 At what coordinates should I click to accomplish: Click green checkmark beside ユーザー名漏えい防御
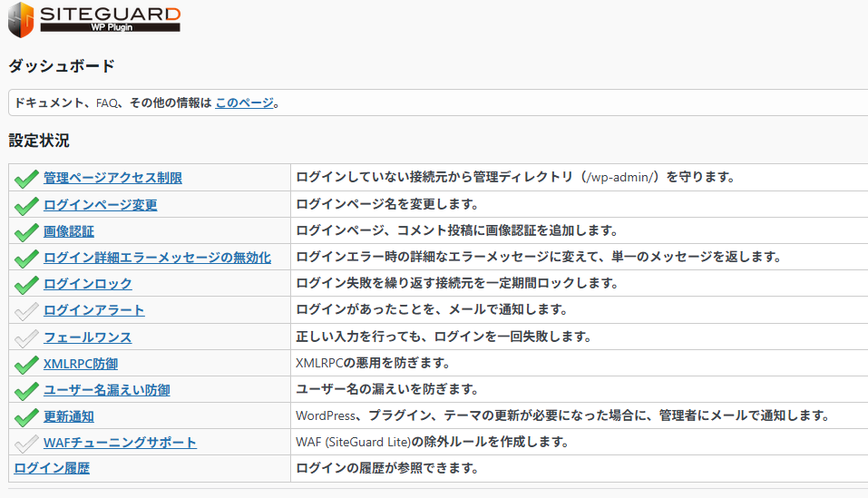point(26,390)
